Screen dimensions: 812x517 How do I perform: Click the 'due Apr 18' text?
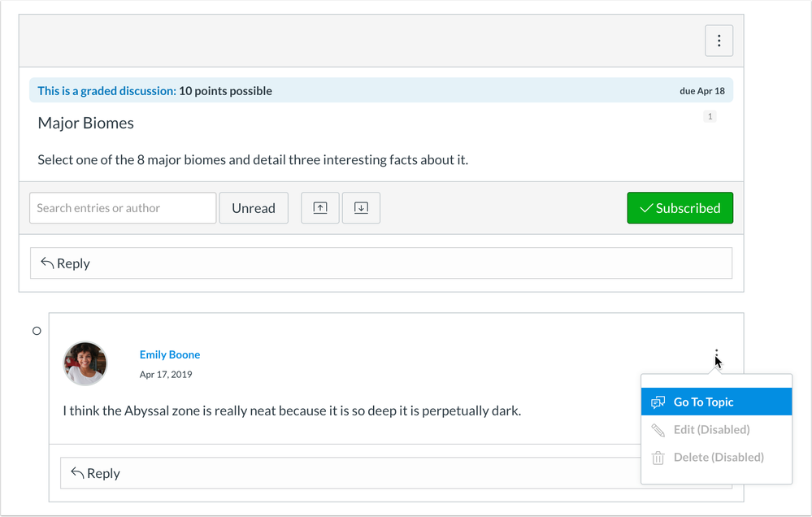[702, 91]
